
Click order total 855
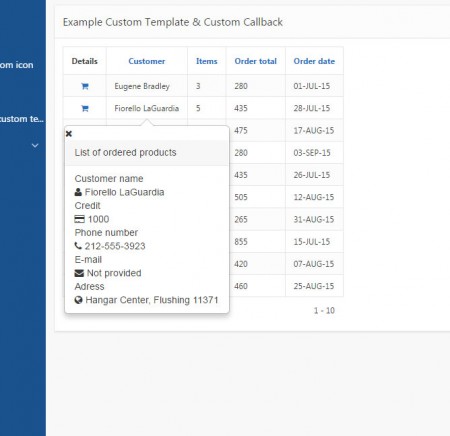point(241,242)
